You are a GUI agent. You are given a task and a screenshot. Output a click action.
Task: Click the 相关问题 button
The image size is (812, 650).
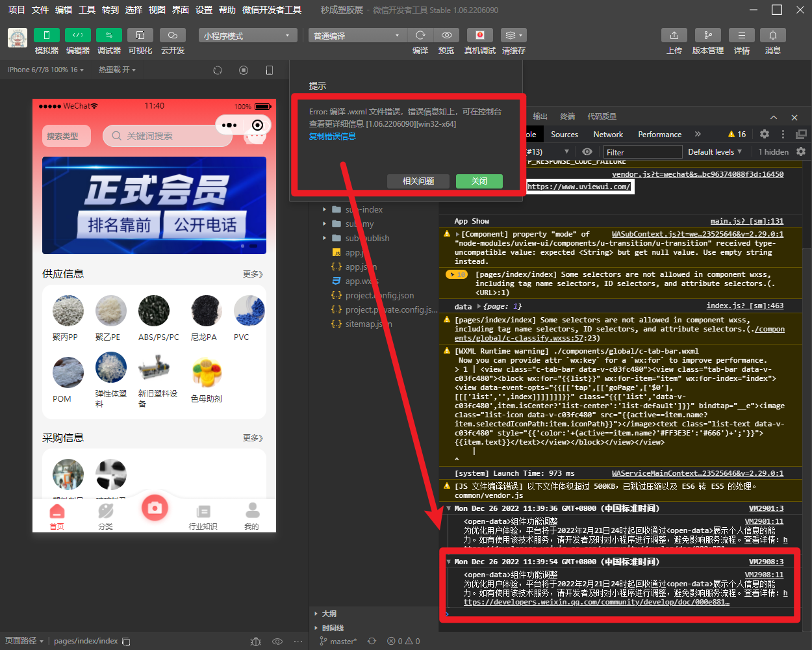pos(418,181)
